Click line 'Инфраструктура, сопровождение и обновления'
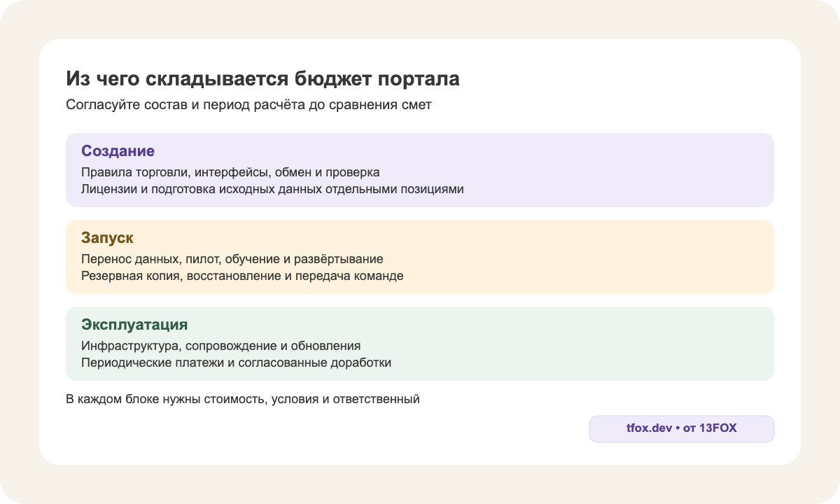The height and width of the screenshot is (504, 840). (x=221, y=346)
